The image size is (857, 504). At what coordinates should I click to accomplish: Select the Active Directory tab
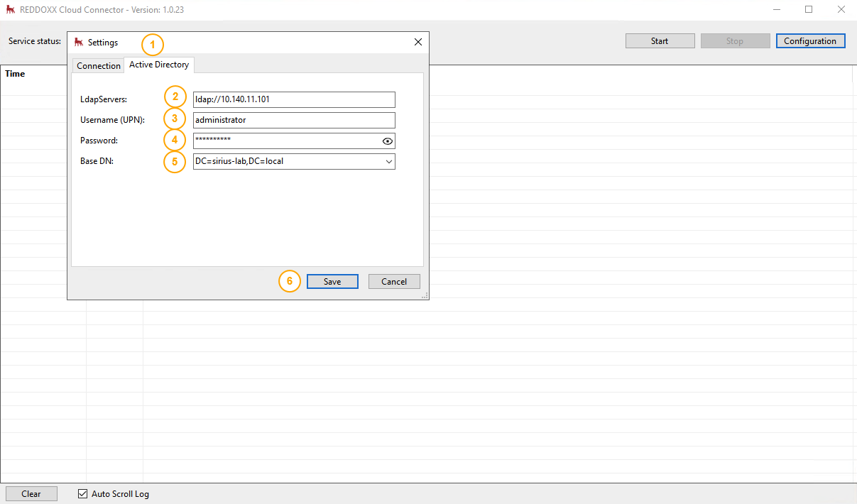158,65
